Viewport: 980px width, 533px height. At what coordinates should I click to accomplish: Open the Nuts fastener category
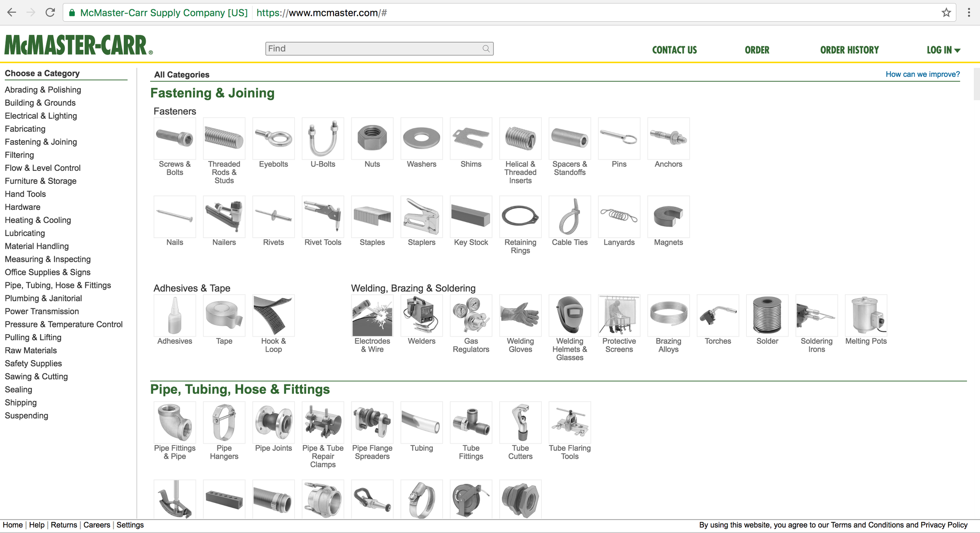tap(372, 138)
